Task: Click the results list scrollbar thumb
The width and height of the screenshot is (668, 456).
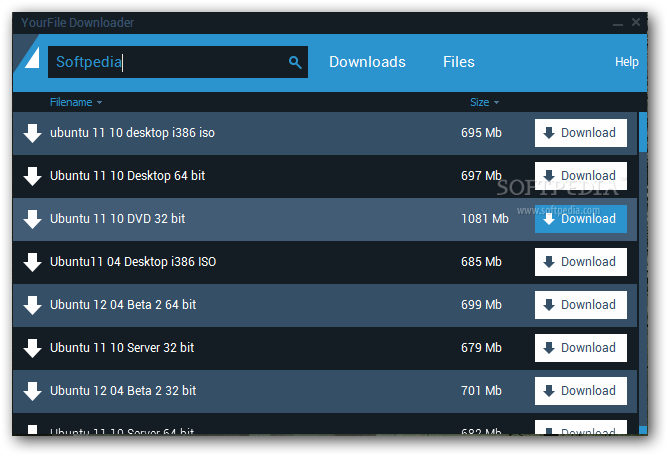Action: [x=642, y=132]
